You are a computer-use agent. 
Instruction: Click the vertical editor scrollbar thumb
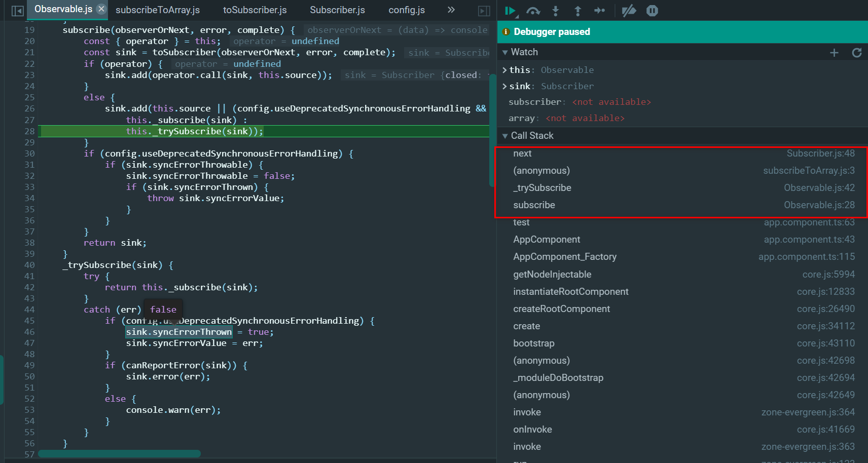pyautogui.click(x=492, y=131)
